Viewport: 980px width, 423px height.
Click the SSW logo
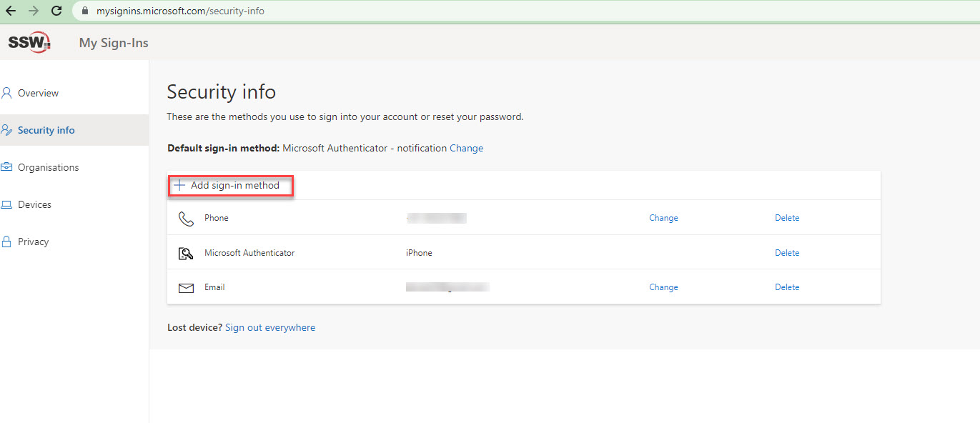(29, 42)
